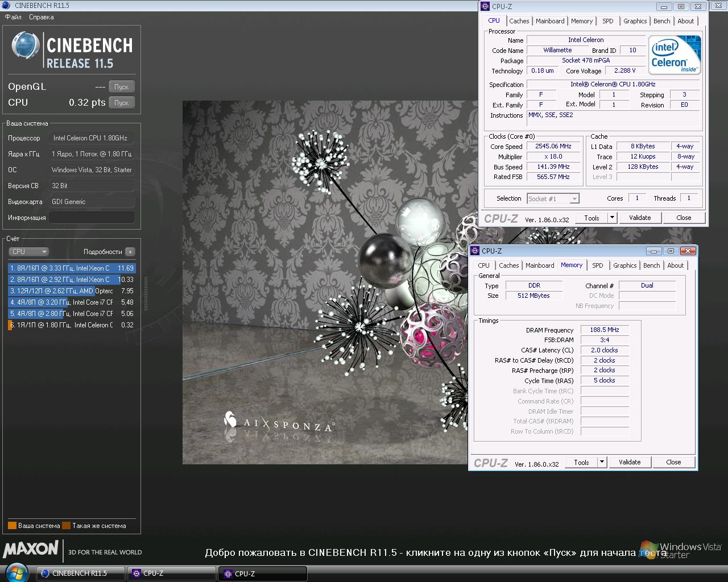The height and width of the screenshot is (582, 728).
Task: Minimize the top CPU-Z window
Action: pos(664,7)
